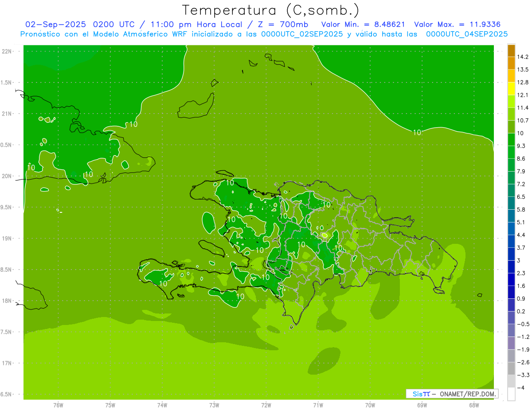This screenshot has width=532, height=411.
Task: Click the "68W" longitude axis label
Action: (474, 405)
